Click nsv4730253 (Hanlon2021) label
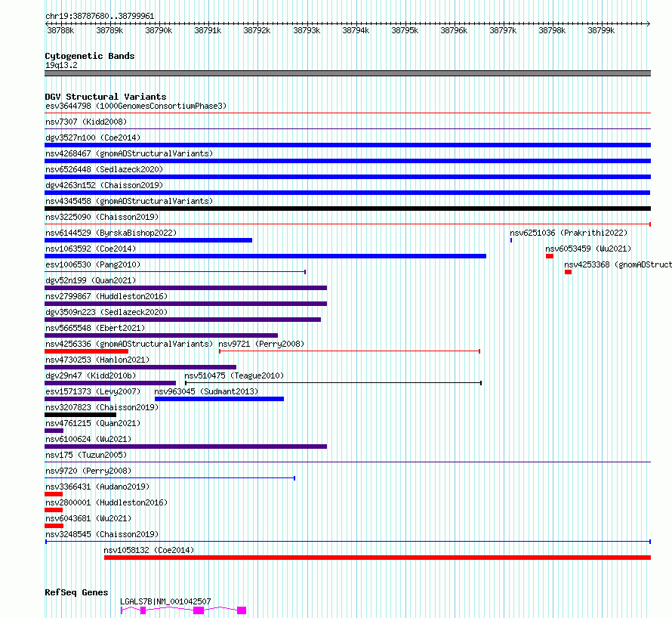Image resolution: width=672 pixels, height=618 pixels. 97,360
